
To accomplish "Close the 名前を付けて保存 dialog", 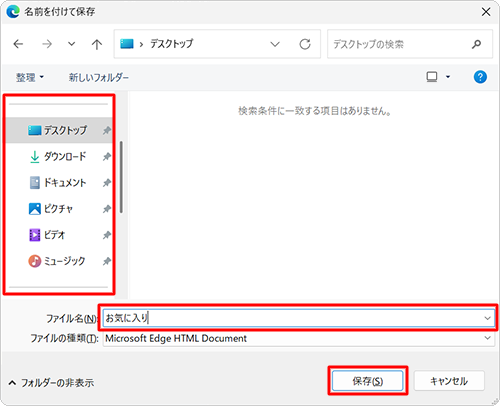I will pyautogui.click(x=486, y=12).
